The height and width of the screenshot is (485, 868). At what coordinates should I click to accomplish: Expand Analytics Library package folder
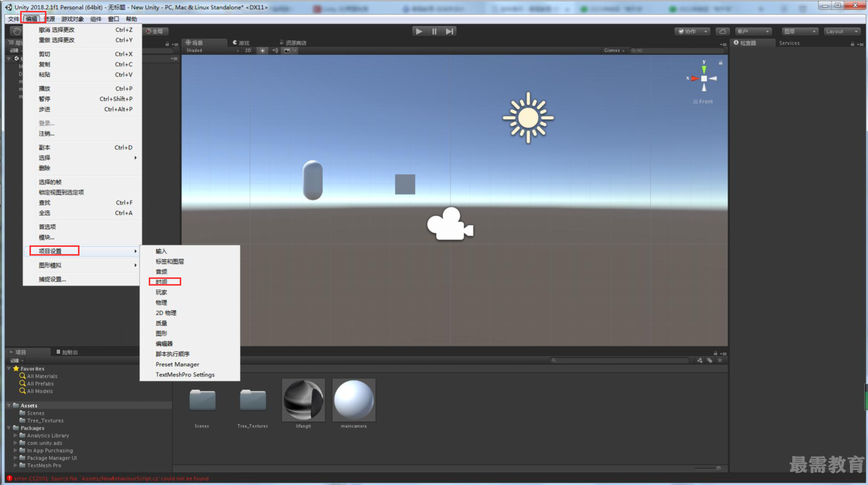pyautogui.click(x=15, y=435)
